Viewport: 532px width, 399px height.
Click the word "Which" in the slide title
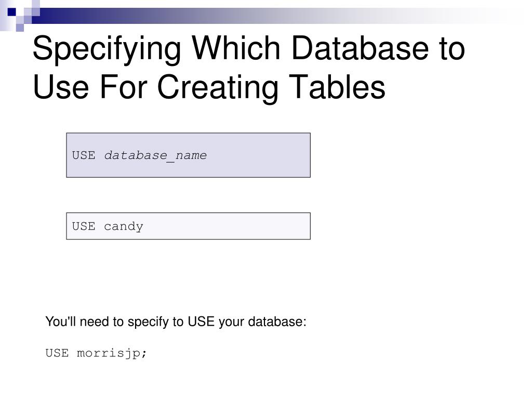pos(236,48)
